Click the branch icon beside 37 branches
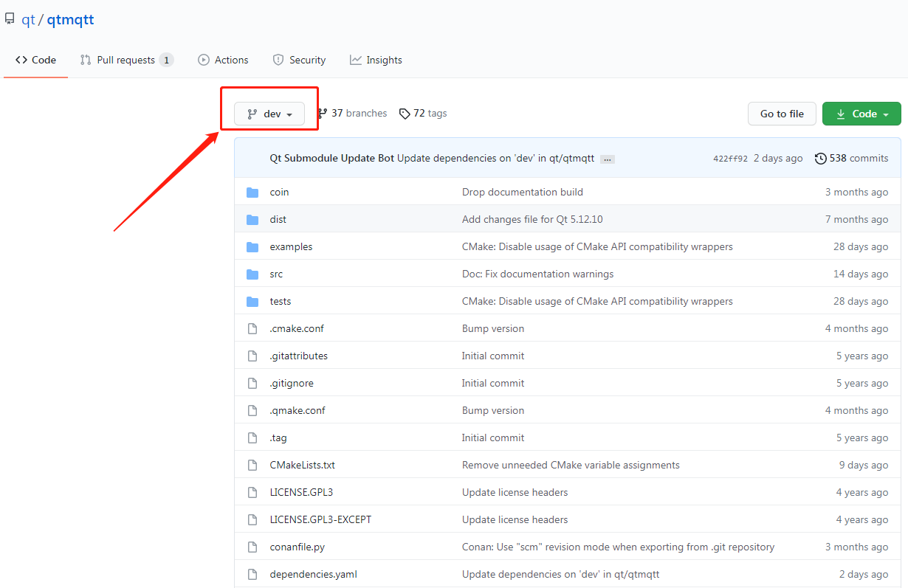The height and width of the screenshot is (588, 908). (x=322, y=114)
